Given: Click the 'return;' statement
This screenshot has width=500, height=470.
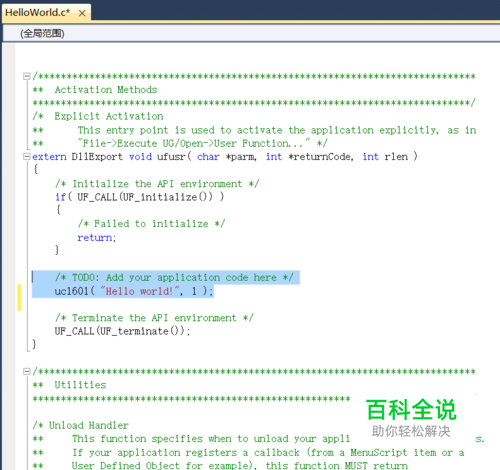Looking at the screenshot, I should (97, 237).
